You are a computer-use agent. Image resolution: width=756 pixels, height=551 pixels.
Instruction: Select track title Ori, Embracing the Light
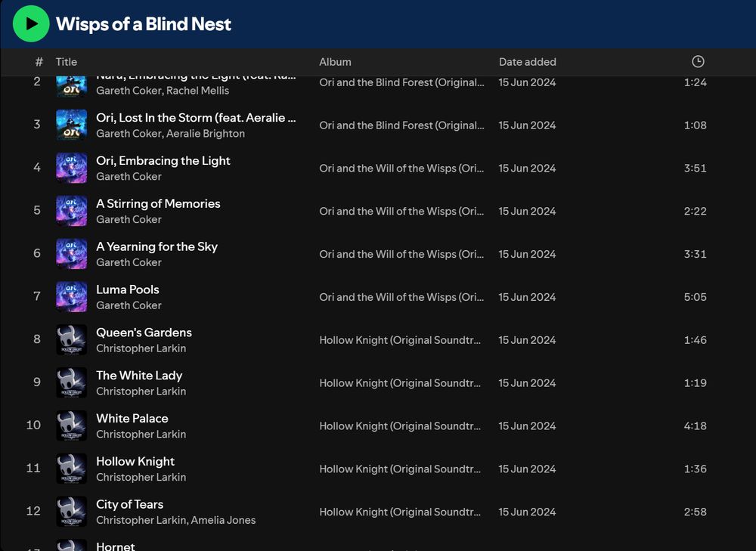point(163,160)
